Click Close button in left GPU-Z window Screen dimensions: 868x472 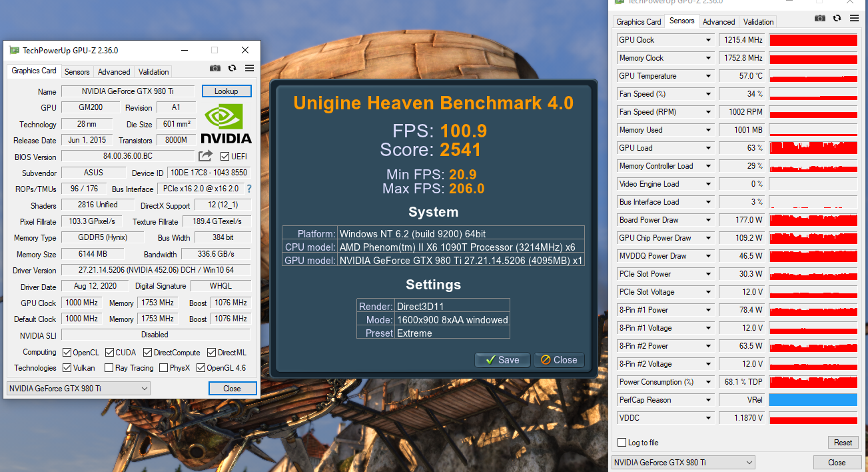click(x=232, y=388)
